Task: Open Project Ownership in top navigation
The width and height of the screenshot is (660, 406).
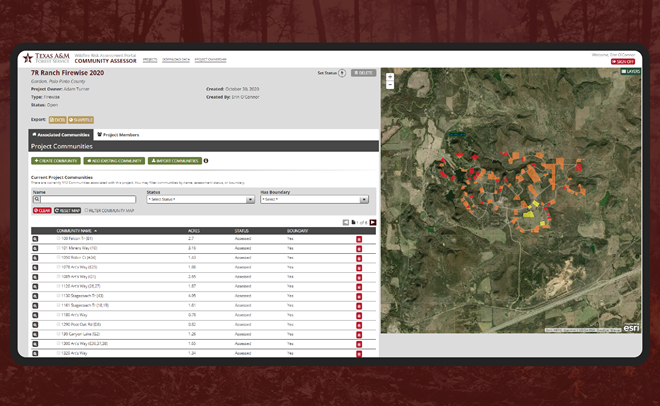Action: (210, 60)
